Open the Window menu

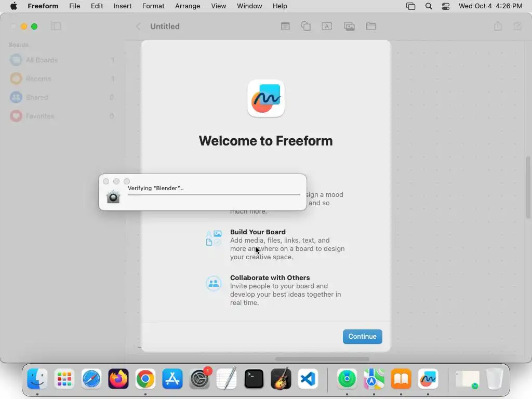pyautogui.click(x=249, y=6)
